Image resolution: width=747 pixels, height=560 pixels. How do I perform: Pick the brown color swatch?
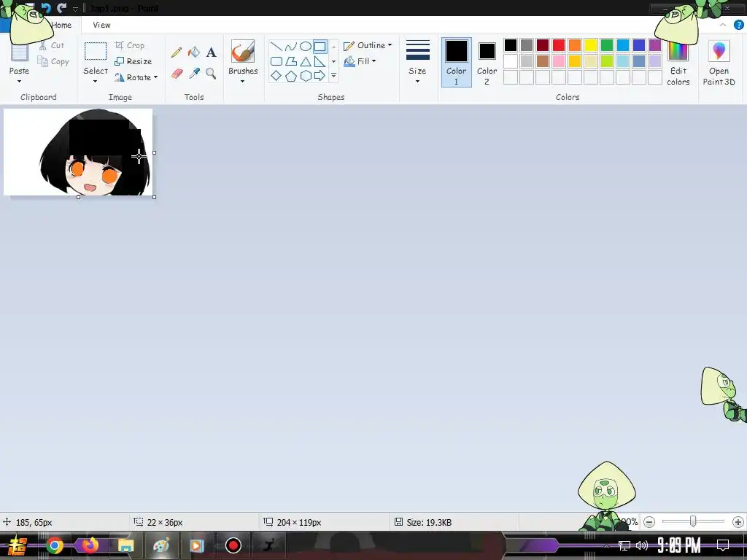point(542,61)
